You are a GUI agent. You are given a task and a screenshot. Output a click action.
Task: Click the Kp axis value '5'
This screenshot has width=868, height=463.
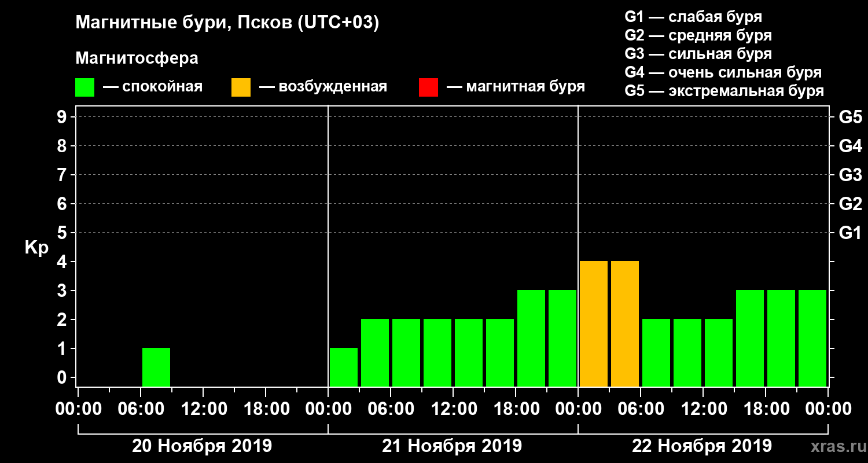pyautogui.click(x=63, y=233)
